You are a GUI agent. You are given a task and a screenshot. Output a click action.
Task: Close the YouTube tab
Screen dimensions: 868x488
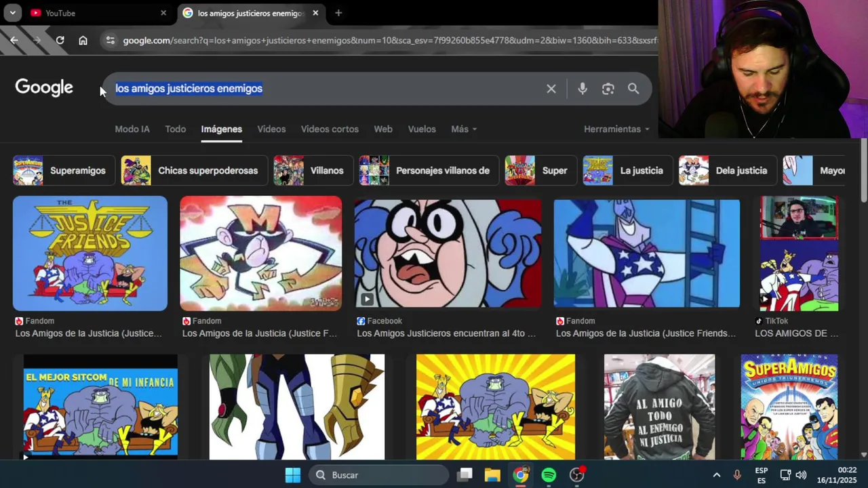point(163,13)
